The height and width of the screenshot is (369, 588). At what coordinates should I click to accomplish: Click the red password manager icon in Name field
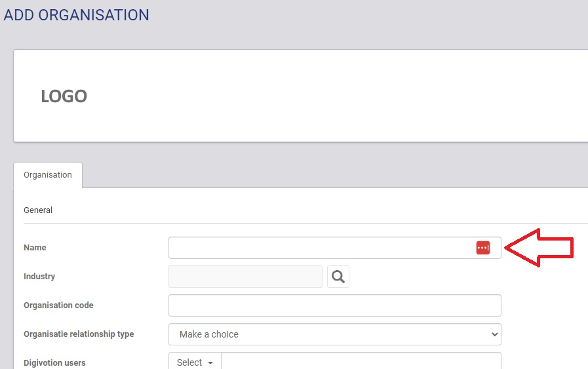click(483, 248)
